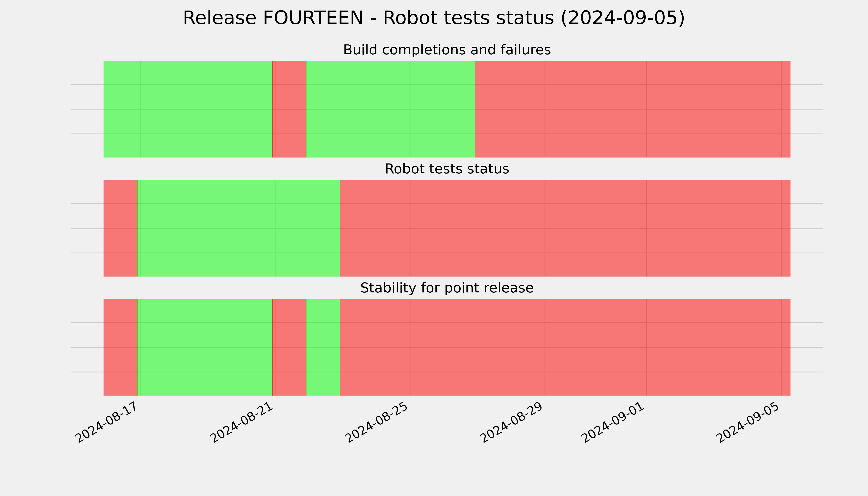Select the Robot tests status subplot title

click(447, 169)
